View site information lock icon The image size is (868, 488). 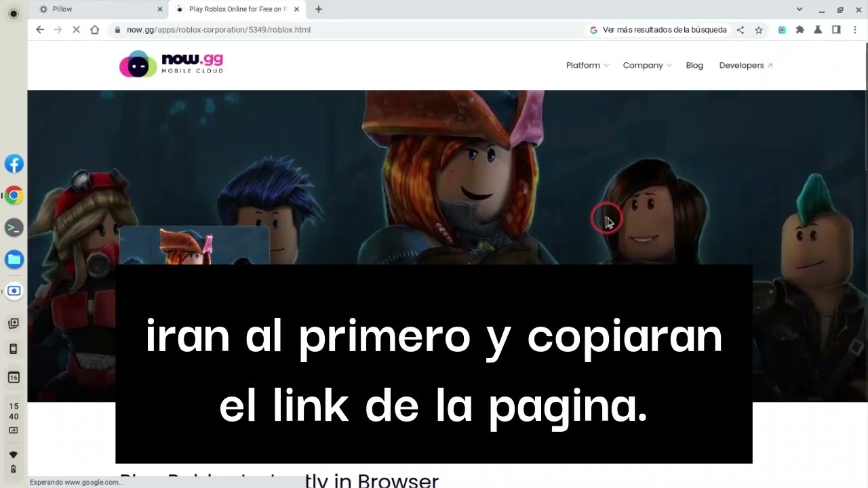(x=118, y=30)
